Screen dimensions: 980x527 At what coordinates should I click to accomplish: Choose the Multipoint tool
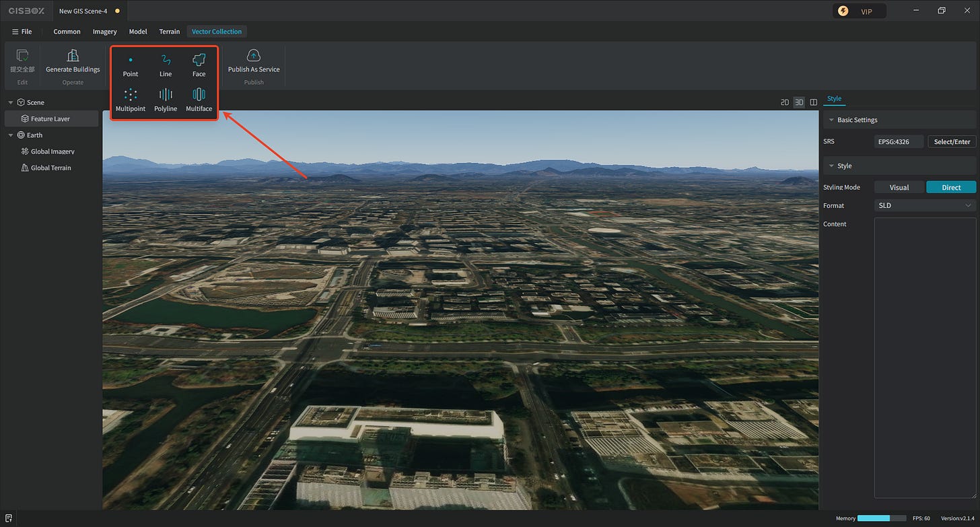pos(131,100)
